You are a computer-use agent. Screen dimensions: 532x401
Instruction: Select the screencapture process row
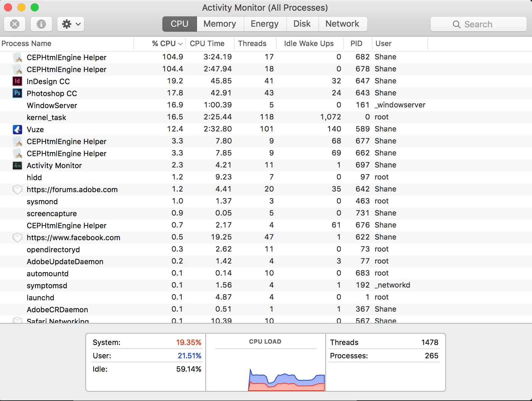(266, 214)
